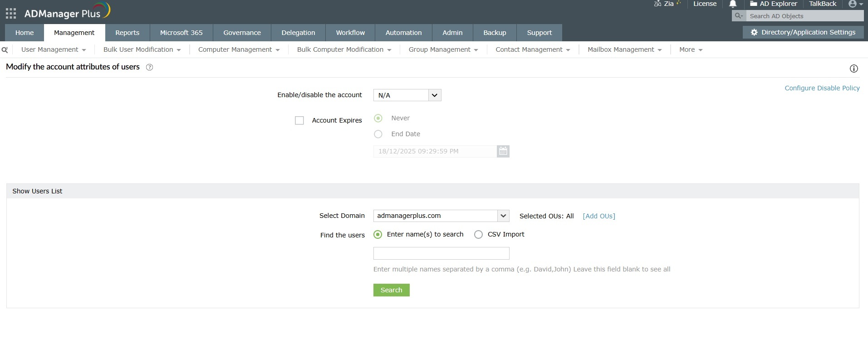The height and width of the screenshot is (345, 868).
Task: Expand Bulk Computer Modification menu
Action: coord(344,49)
